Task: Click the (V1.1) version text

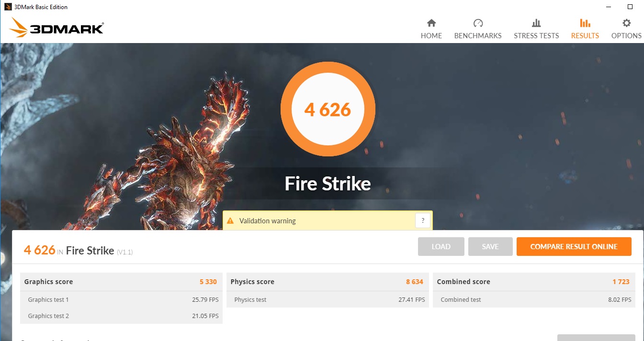Action: click(x=124, y=252)
